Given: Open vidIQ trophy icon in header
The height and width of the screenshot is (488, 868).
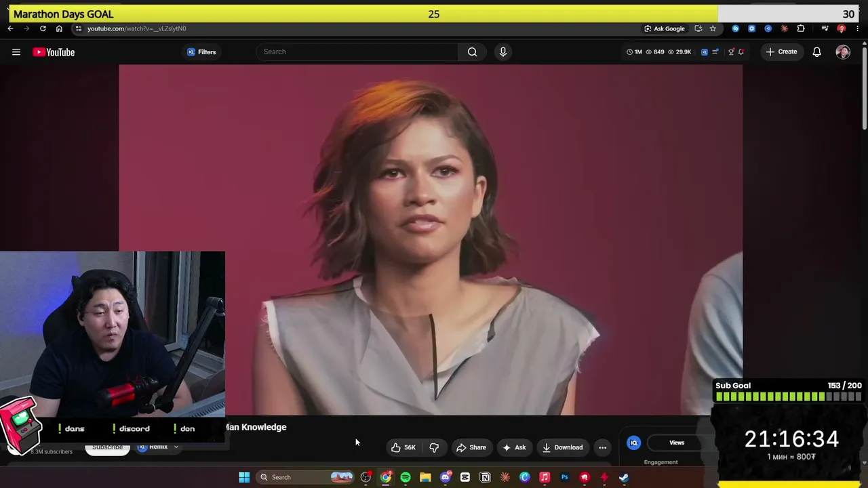Looking at the screenshot, I should click(731, 52).
